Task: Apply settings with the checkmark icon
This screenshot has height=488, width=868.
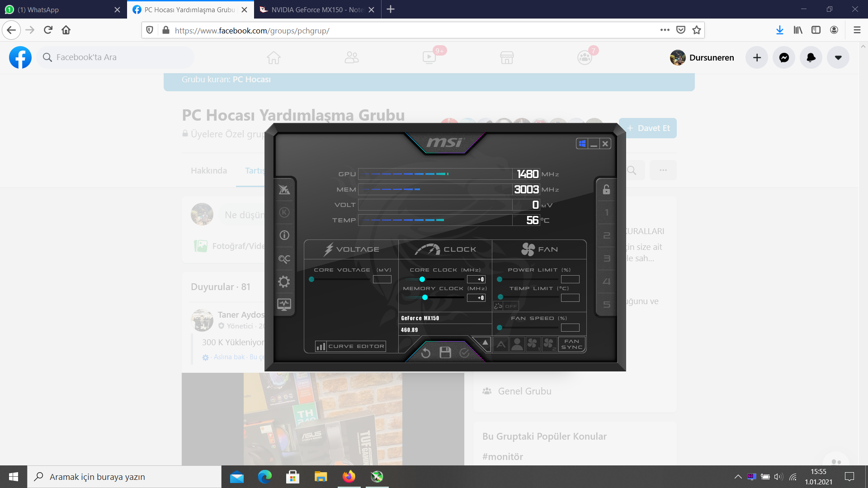Action: click(x=464, y=353)
